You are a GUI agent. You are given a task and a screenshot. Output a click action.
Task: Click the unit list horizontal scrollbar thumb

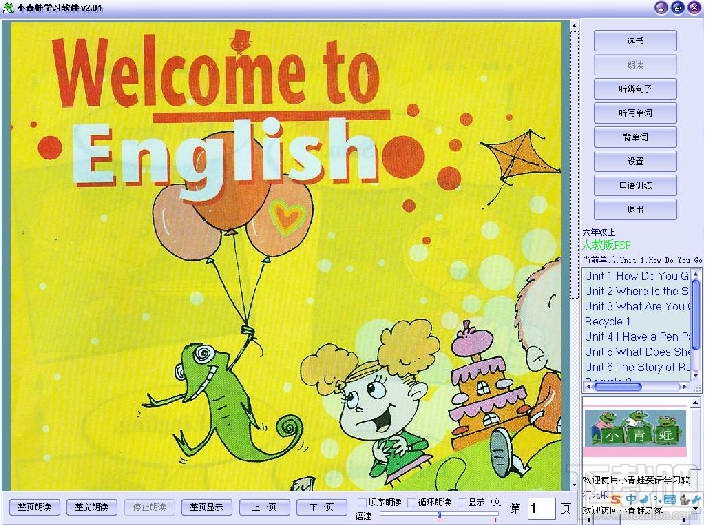click(618, 386)
